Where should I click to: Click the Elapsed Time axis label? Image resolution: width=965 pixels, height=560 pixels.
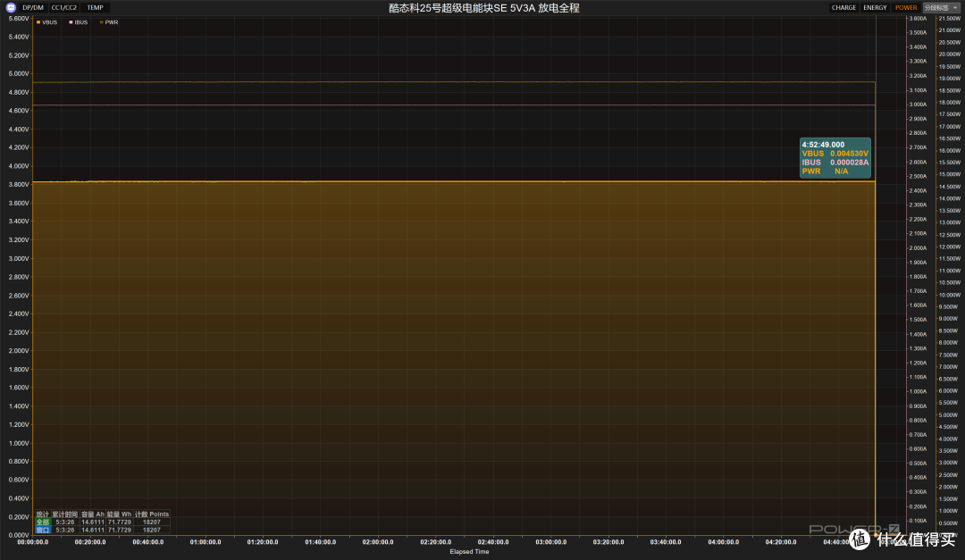(x=469, y=552)
